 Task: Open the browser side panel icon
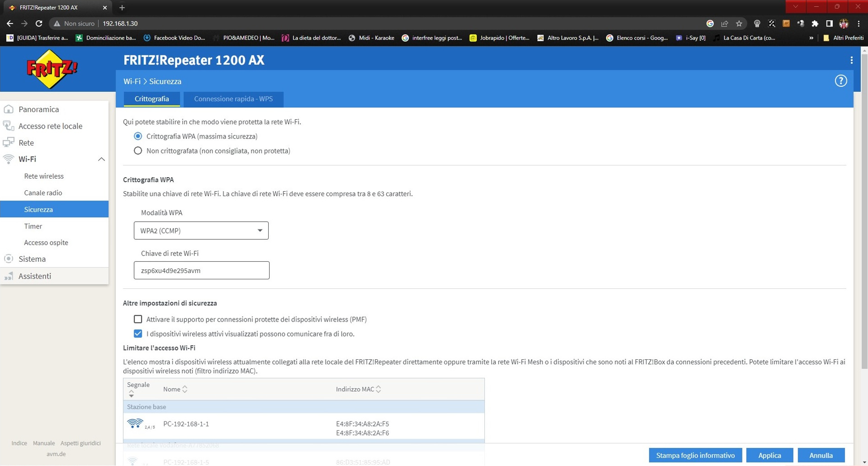(829, 23)
